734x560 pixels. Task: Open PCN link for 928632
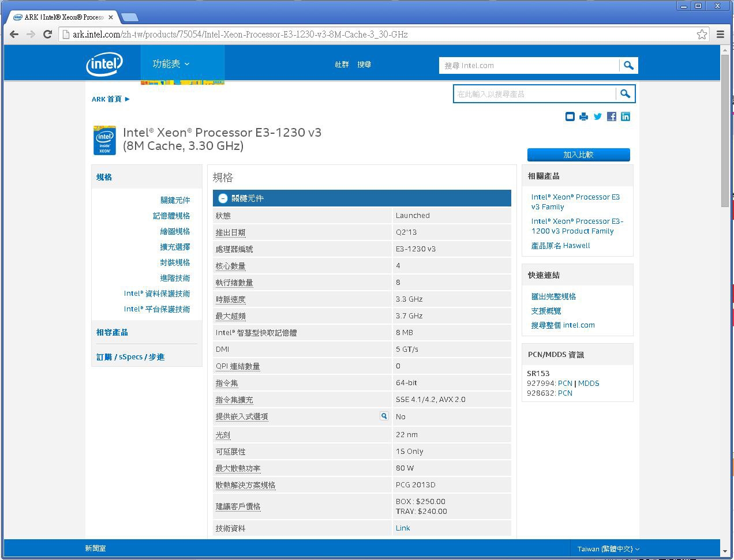click(565, 393)
